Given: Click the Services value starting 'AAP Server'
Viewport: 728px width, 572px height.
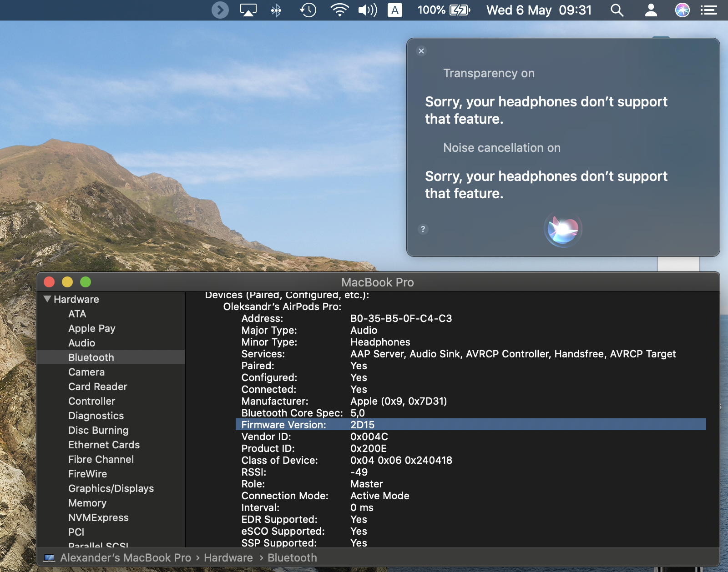Looking at the screenshot, I should 513,354.
